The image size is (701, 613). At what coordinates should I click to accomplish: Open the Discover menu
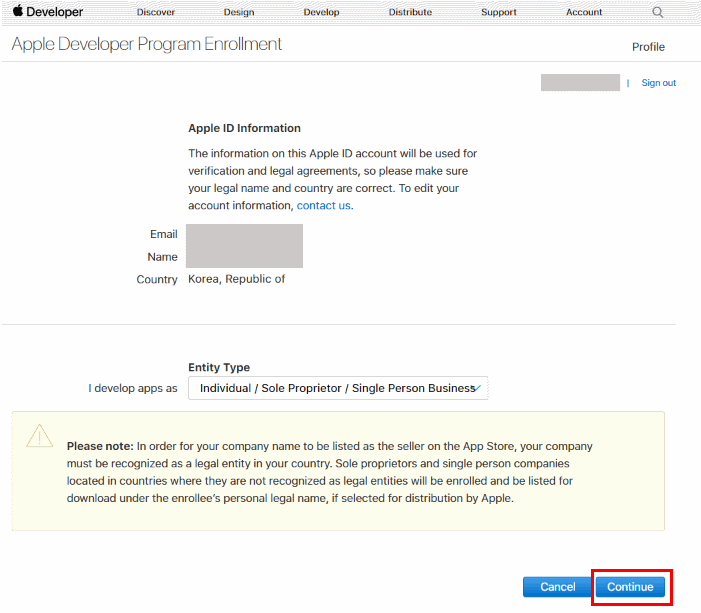tap(156, 12)
